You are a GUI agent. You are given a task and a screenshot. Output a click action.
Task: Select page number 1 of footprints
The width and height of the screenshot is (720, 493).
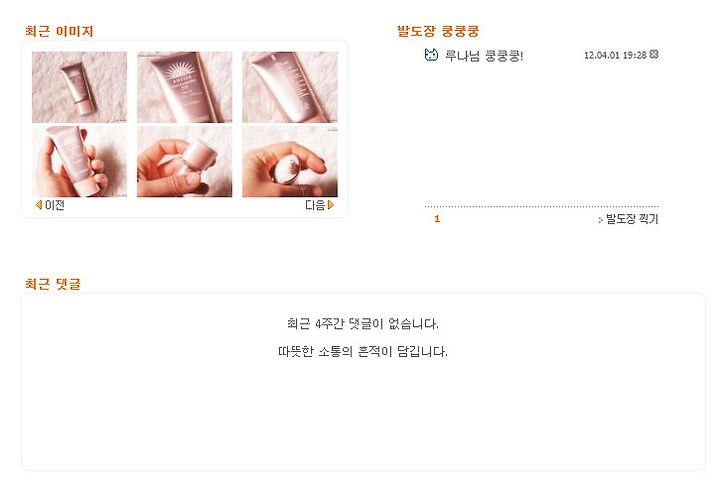tap(437, 219)
